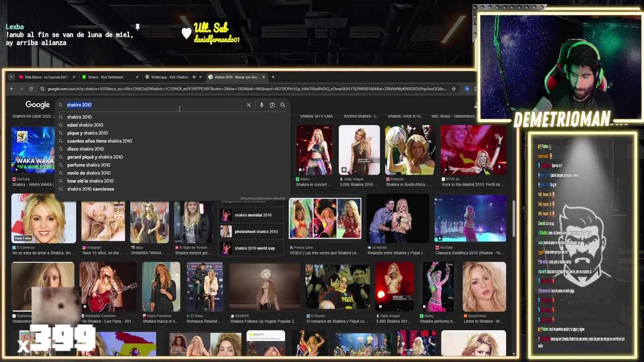Click the URL address bar
This screenshot has height=362, width=644.
(247, 89)
